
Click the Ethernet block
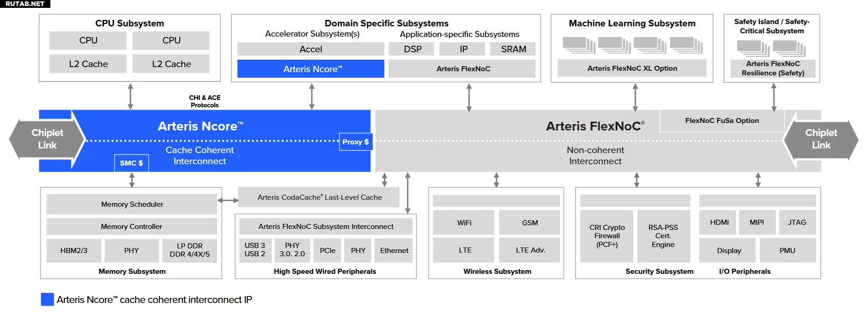(x=394, y=250)
